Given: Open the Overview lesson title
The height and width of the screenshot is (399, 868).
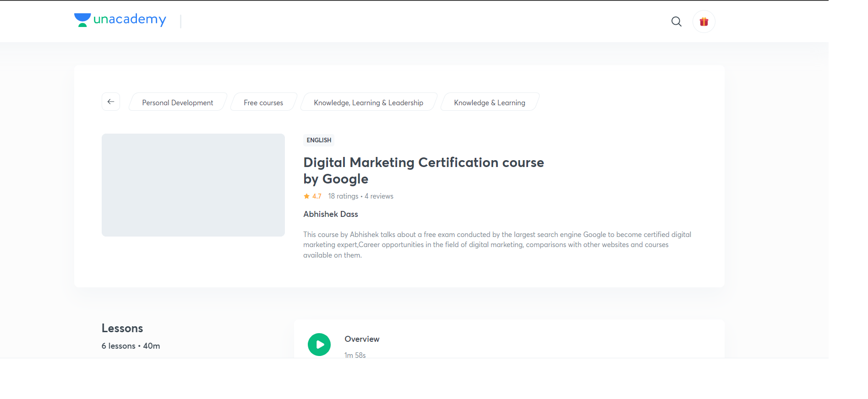Looking at the screenshot, I should coord(362,339).
